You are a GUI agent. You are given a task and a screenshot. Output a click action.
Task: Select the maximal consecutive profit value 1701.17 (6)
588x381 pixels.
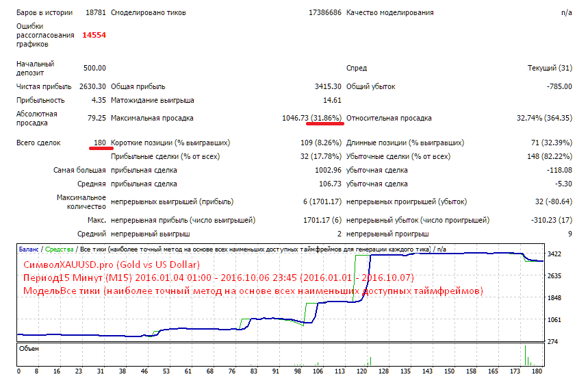coord(322,220)
